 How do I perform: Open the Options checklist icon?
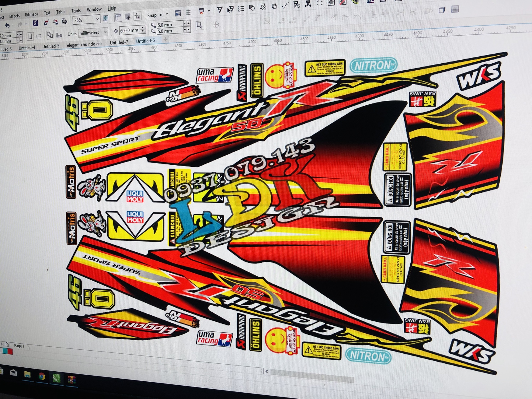(188, 12)
